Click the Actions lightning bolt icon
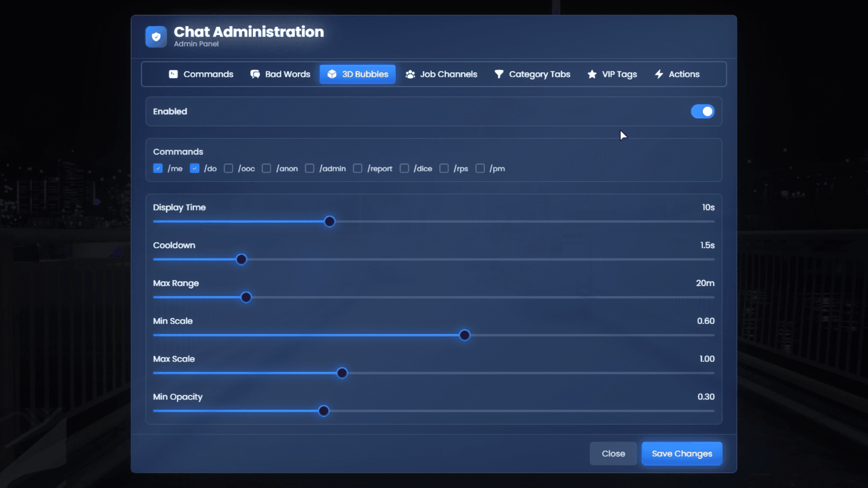868x488 pixels. (x=659, y=74)
